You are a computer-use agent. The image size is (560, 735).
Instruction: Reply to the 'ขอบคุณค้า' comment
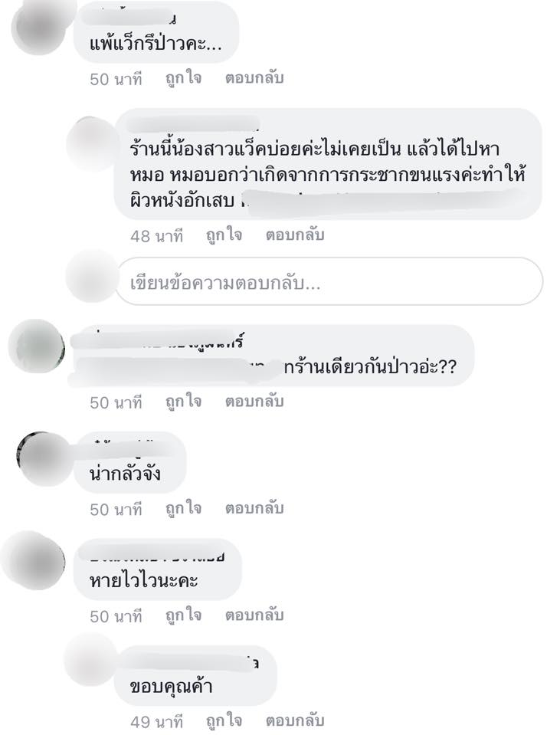295,720
